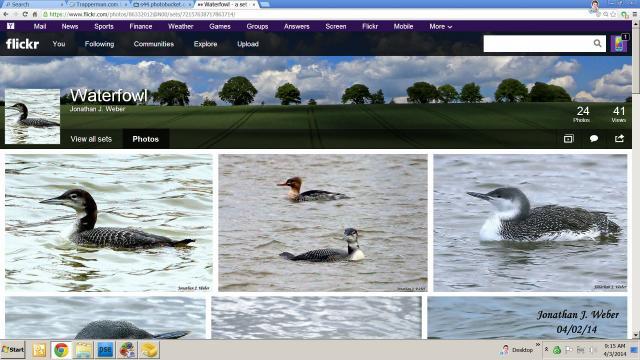Screen dimensions: 640x360
Task: Click View all sets link
Action: click(x=91, y=139)
